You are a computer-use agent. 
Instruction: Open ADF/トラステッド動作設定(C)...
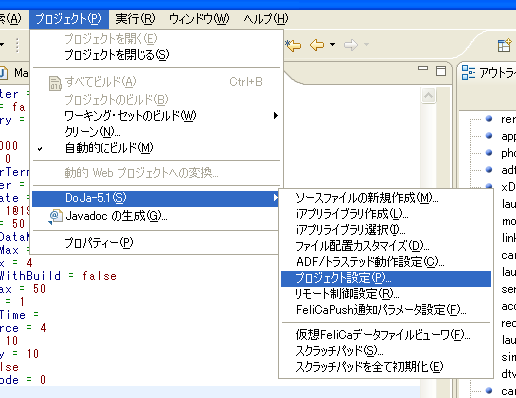386,262
